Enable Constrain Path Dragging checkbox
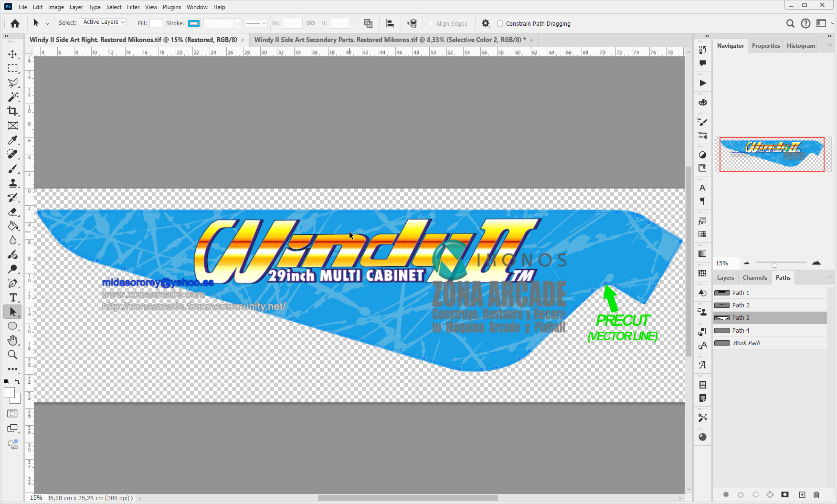 pyautogui.click(x=500, y=23)
